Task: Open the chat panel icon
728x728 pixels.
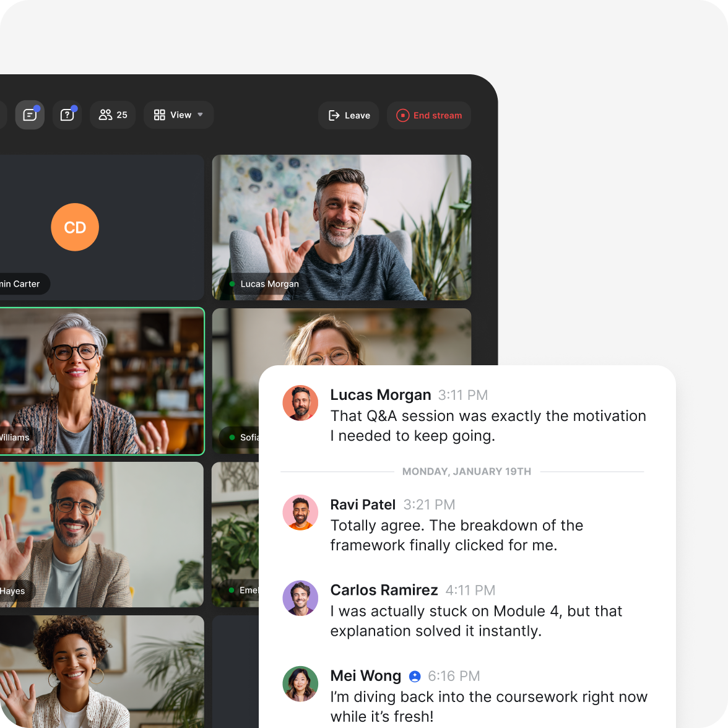Action: click(x=30, y=115)
